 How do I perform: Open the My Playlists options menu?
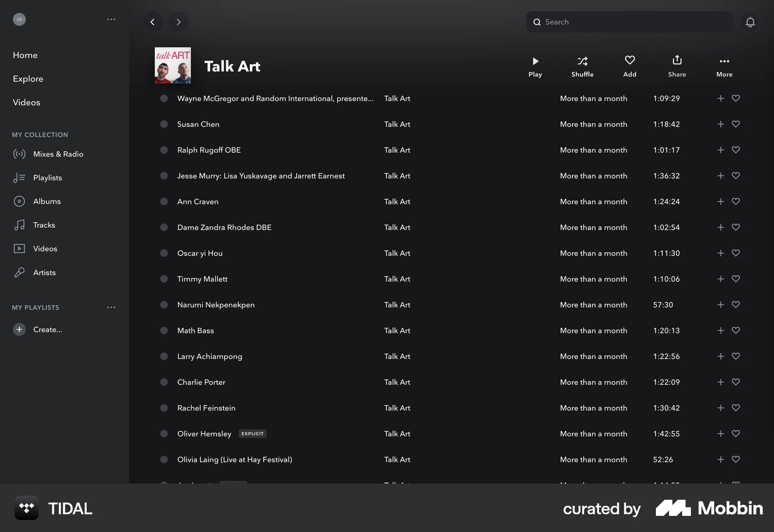point(111,307)
